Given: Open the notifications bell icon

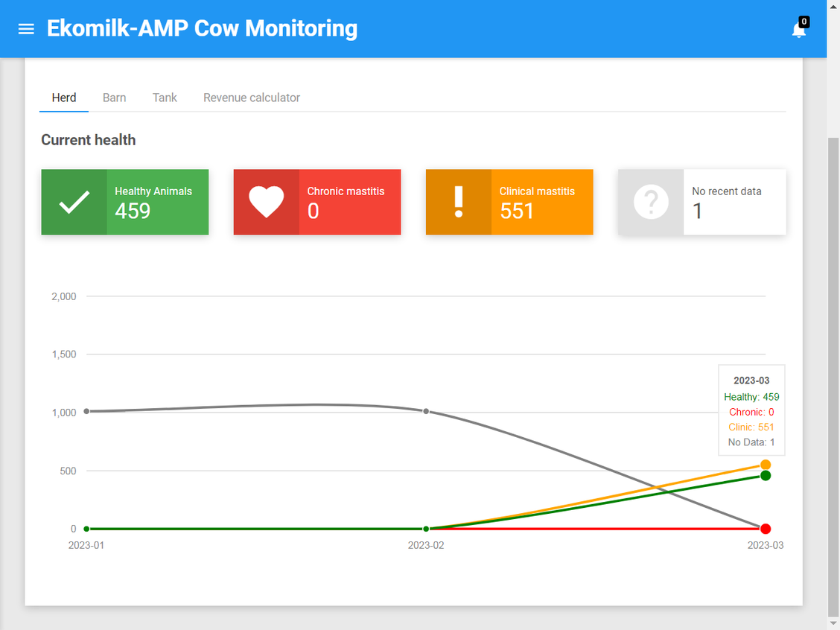Looking at the screenshot, I should [x=798, y=30].
